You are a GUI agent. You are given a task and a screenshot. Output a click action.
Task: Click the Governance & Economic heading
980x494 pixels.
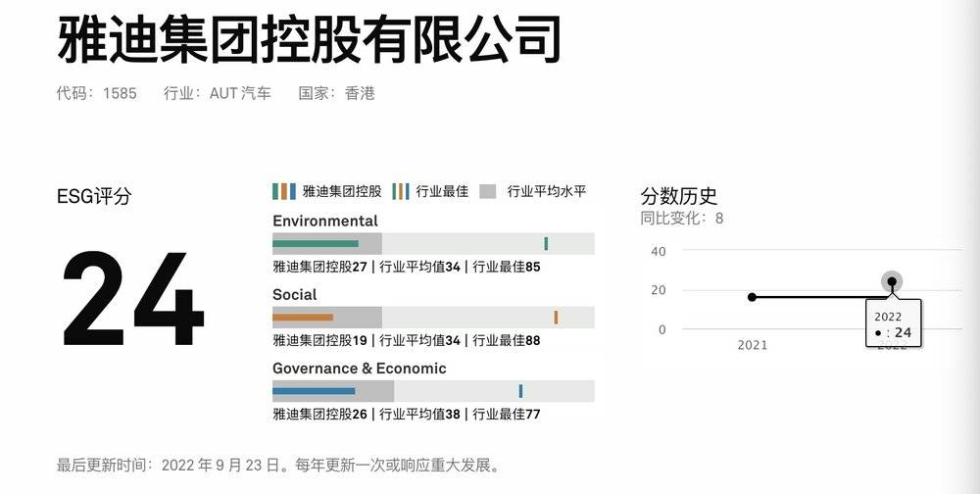pyautogui.click(x=359, y=369)
